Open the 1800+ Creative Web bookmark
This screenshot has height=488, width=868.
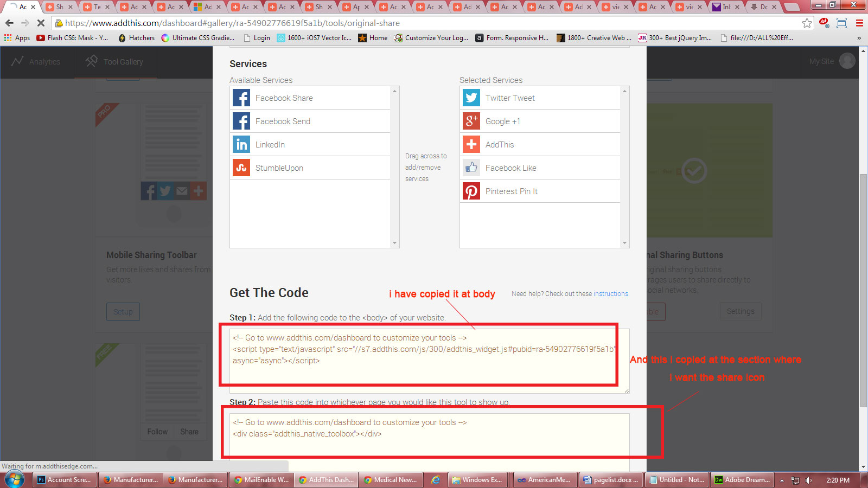coord(594,38)
